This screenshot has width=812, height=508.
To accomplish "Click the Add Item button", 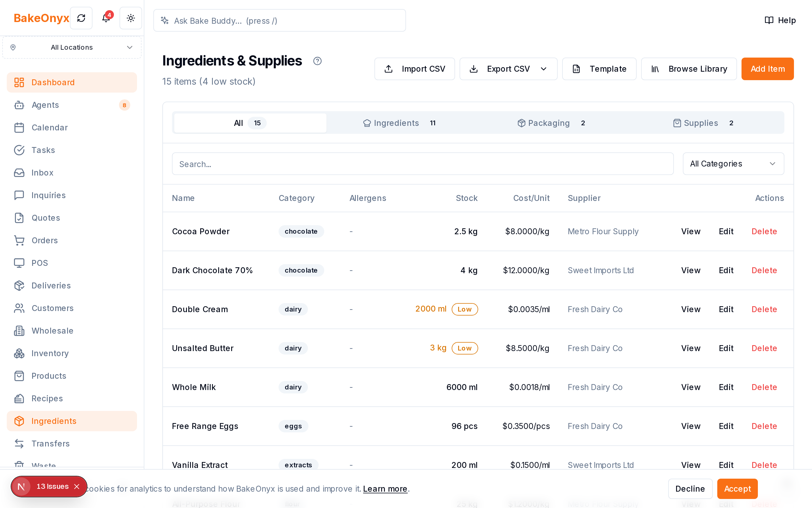I will tap(767, 69).
